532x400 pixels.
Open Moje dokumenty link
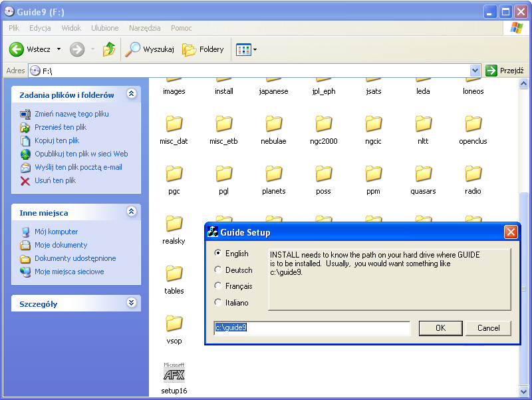(61, 245)
